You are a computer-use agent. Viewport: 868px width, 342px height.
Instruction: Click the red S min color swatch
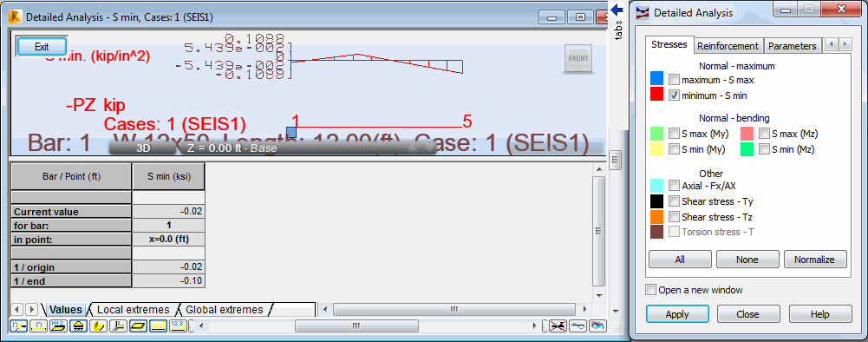(657, 95)
